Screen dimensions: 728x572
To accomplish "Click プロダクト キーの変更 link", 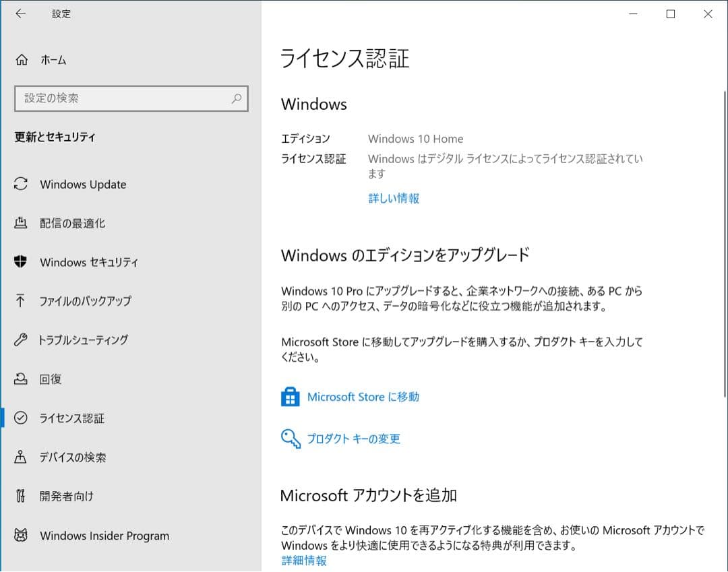I will pyautogui.click(x=353, y=439).
